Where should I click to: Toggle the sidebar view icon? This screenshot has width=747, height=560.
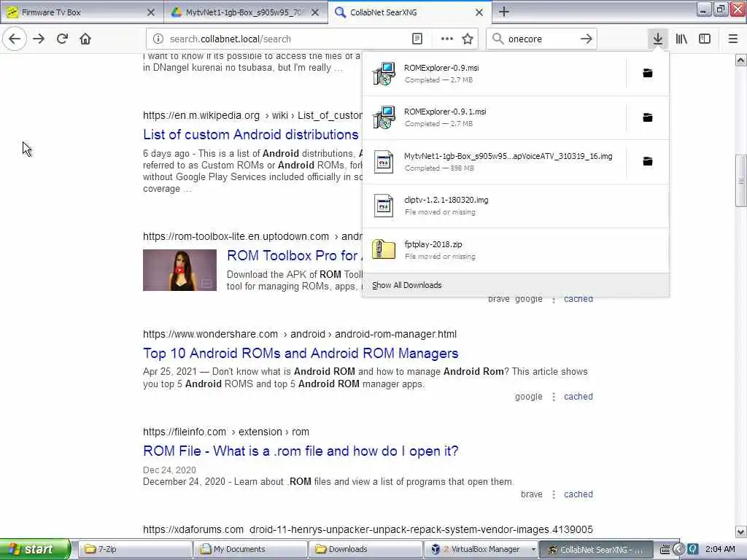[x=705, y=39]
